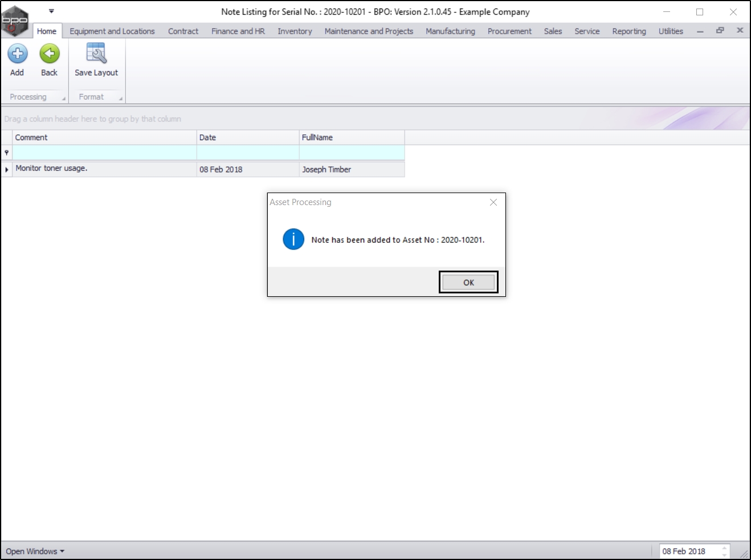Close the Asset Processing dialog

(x=493, y=202)
